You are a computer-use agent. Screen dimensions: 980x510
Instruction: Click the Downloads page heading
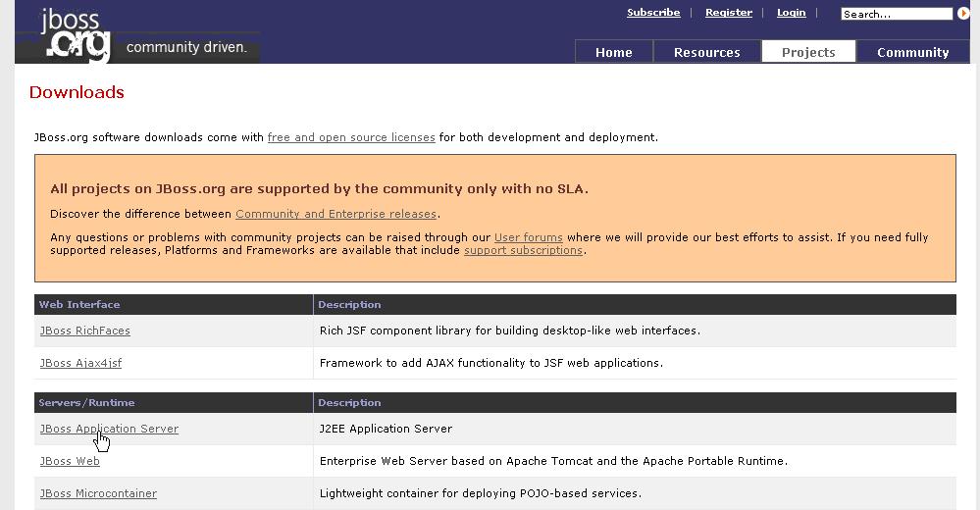(77, 92)
